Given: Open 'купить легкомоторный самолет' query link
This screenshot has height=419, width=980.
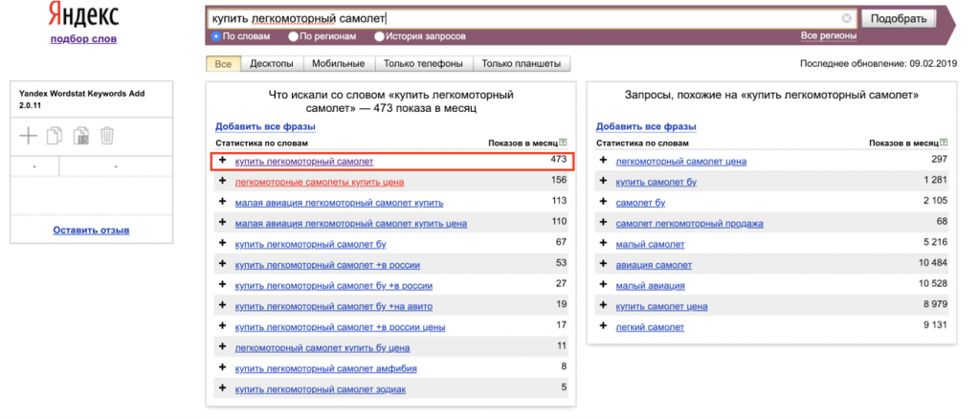Looking at the screenshot, I should (x=304, y=161).
